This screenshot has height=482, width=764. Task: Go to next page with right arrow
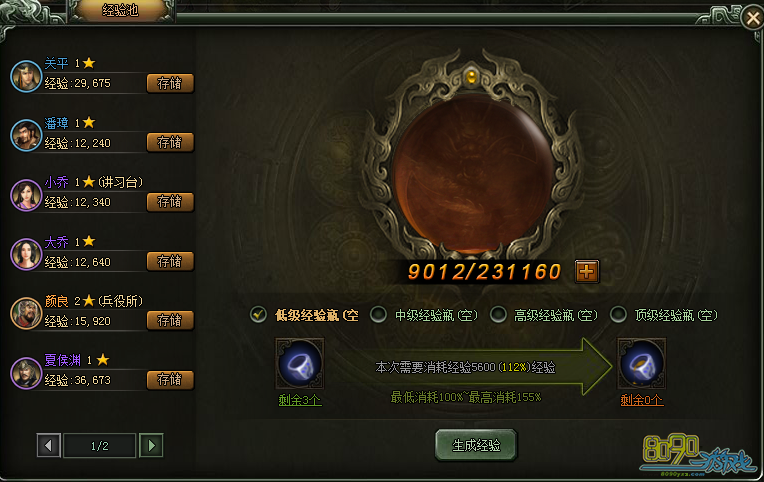point(152,445)
